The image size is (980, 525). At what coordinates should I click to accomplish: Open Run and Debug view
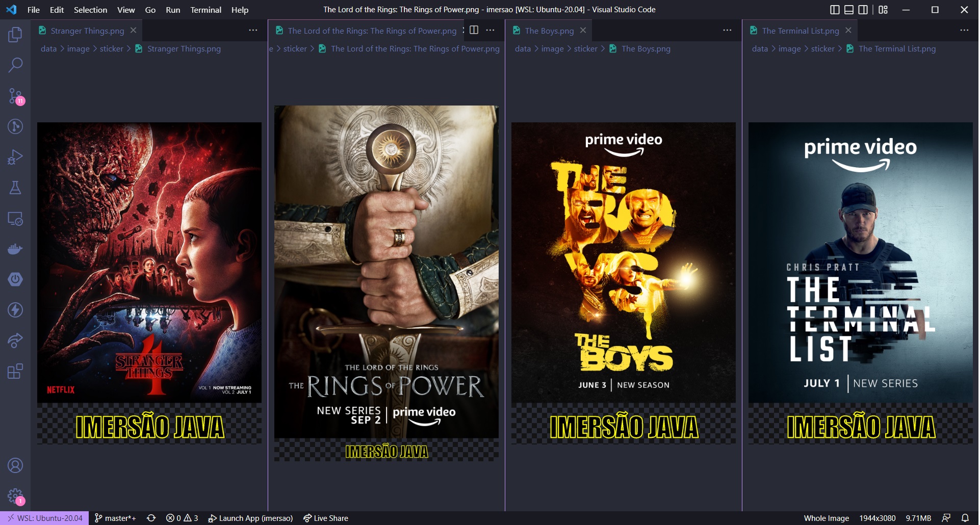[x=15, y=157]
